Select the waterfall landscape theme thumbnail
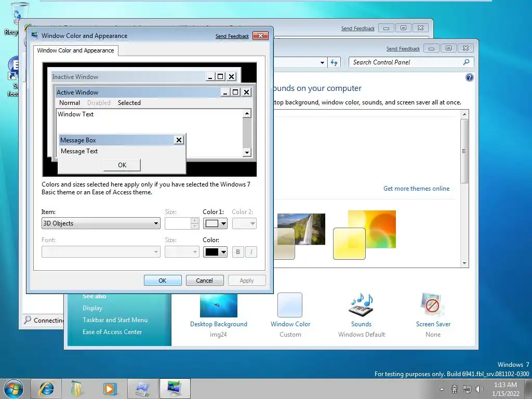The image size is (532, 399). 301,229
